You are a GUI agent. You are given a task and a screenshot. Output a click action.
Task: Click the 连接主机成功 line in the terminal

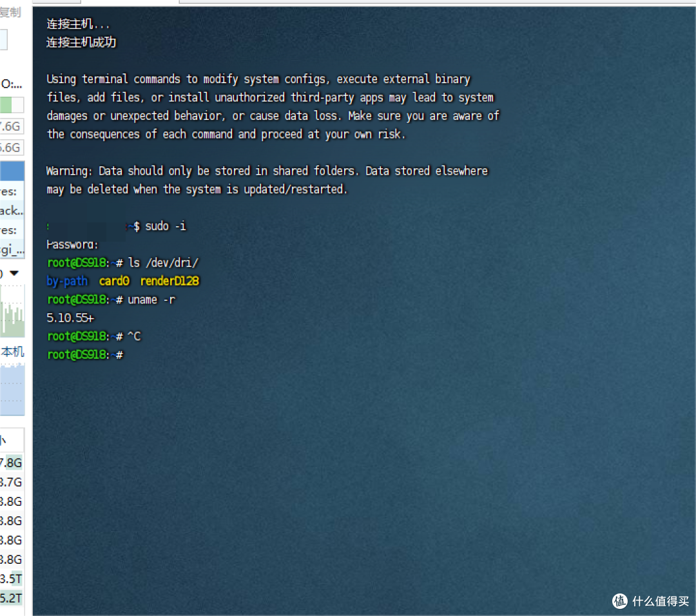click(81, 42)
